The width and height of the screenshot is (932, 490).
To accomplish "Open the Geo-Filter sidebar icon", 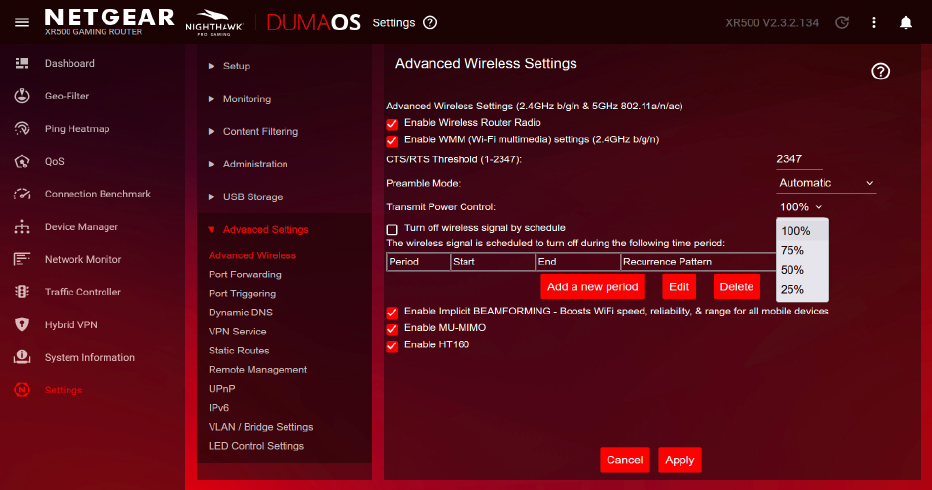I will 22,96.
